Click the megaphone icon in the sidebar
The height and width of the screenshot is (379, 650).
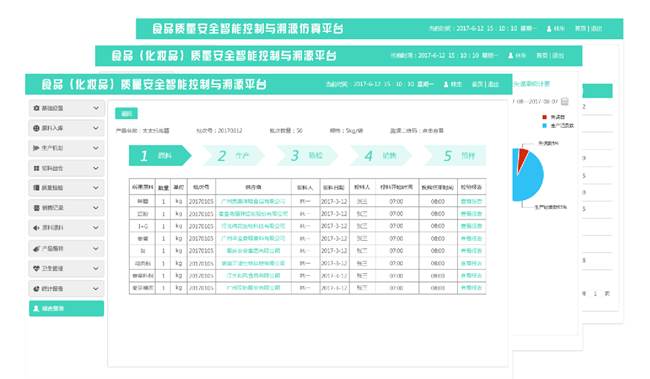click(36, 228)
